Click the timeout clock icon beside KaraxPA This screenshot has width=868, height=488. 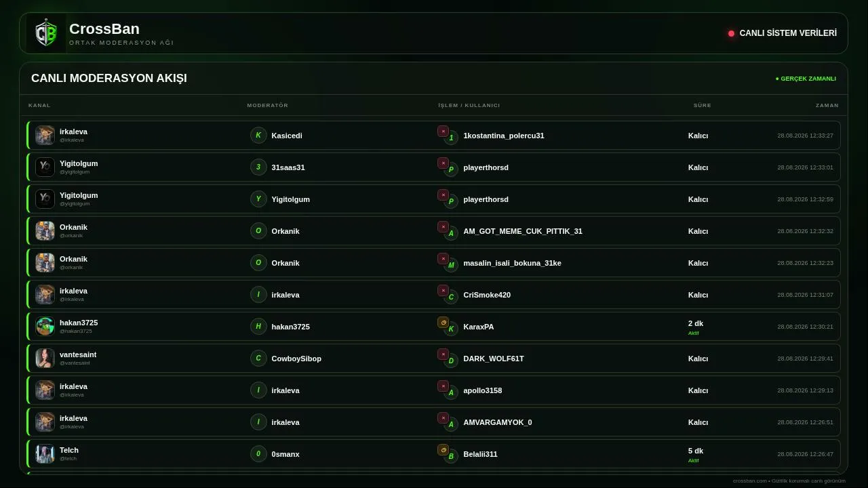[443, 323]
